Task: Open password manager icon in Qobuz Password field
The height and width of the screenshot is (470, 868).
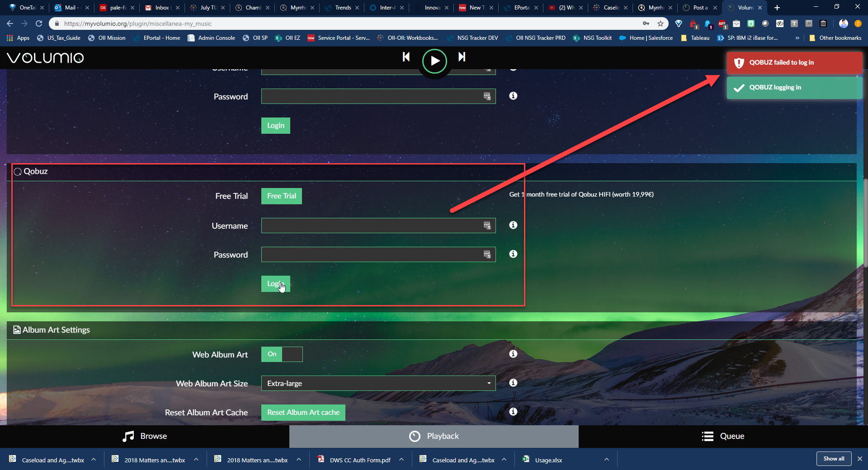Action: 487,254
